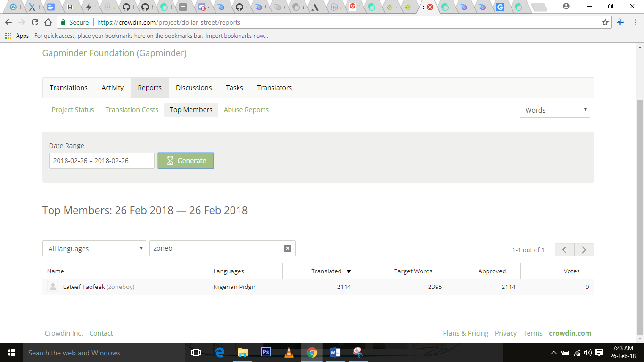
Task: Visit the Plans & Pricing page
Action: click(466, 333)
